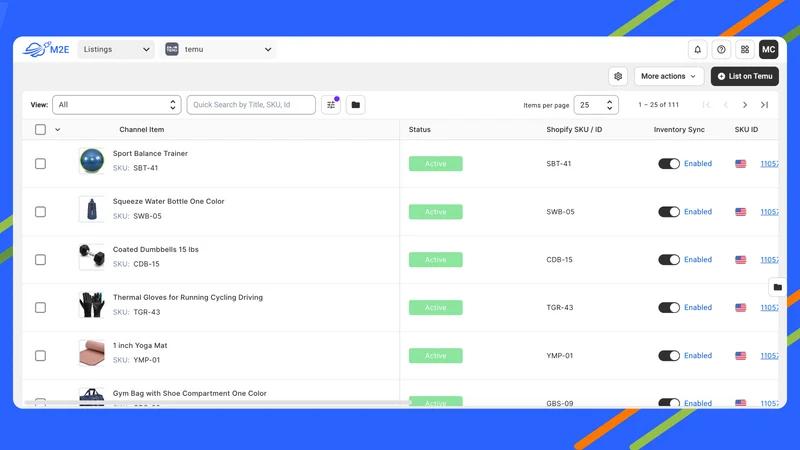Open the help question mark icon
The image size is (800, 450).
click(x=721, y=49)
